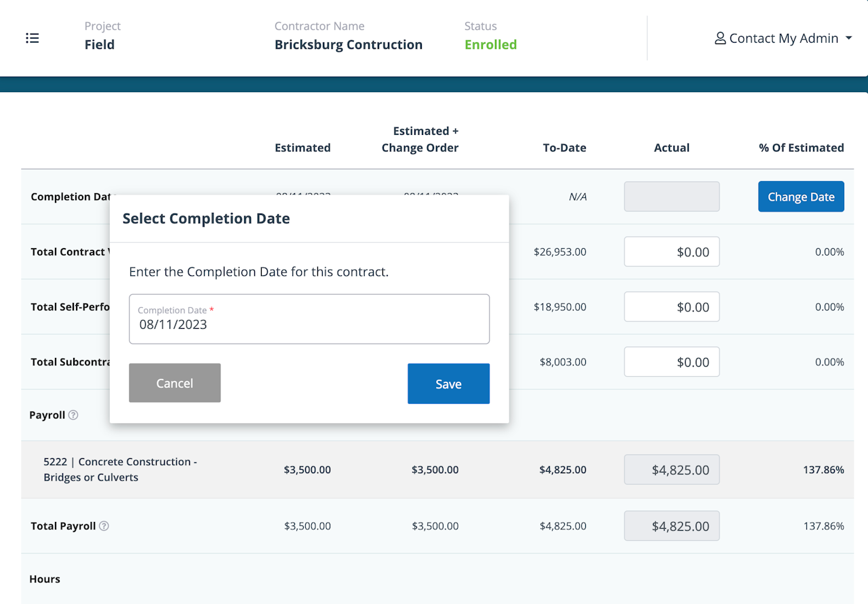Screen dimensions: 868x604
Task: Expand the Contact My Admin dropdown arrow
Action: [849, 39]
